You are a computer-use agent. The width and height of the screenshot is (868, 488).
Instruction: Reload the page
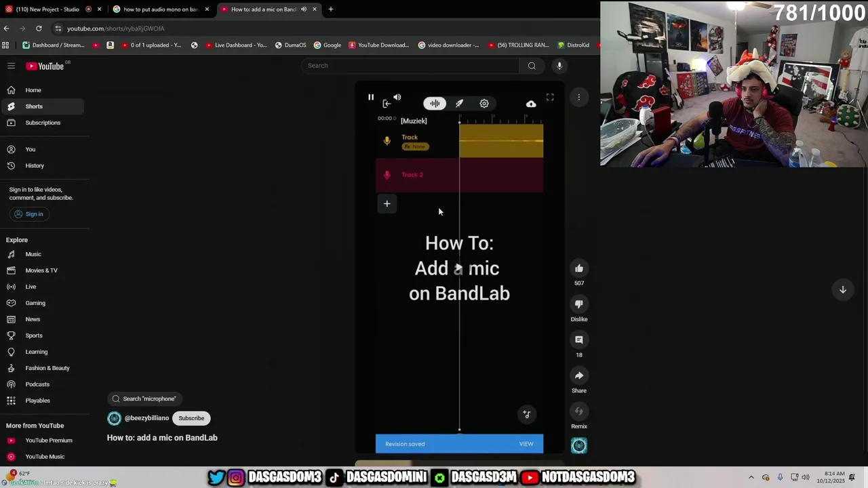click(x=39, y=28)
